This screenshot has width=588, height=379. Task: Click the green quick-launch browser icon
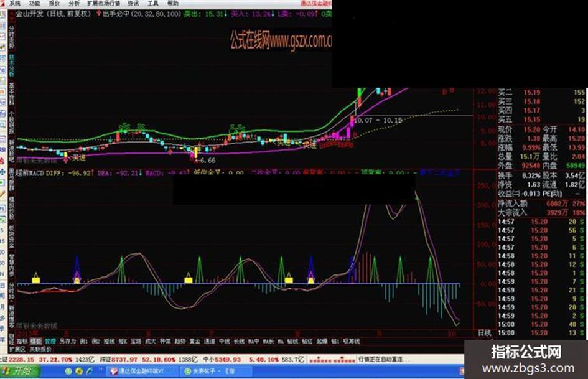click(68, 372)
